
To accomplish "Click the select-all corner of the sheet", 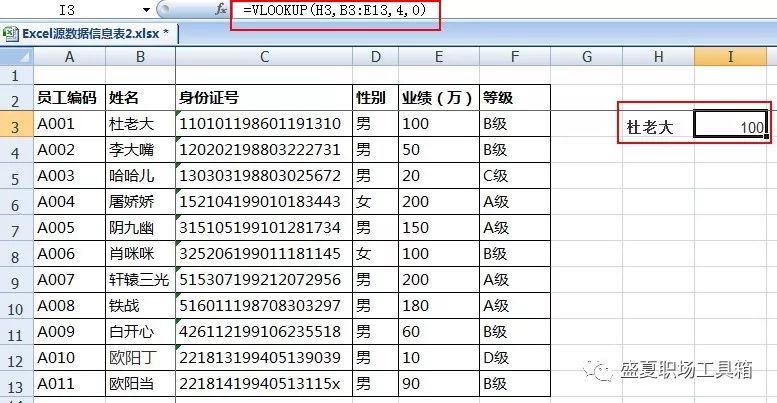I will coord(17,57).
